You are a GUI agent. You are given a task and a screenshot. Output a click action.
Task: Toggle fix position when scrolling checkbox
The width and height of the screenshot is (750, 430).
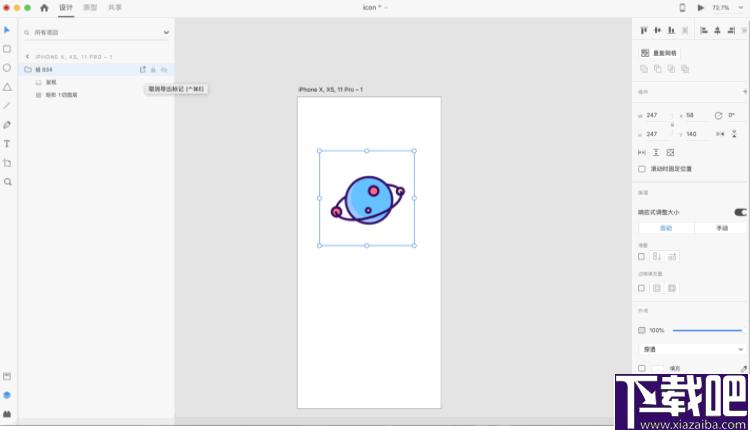(x=642, y=169)
